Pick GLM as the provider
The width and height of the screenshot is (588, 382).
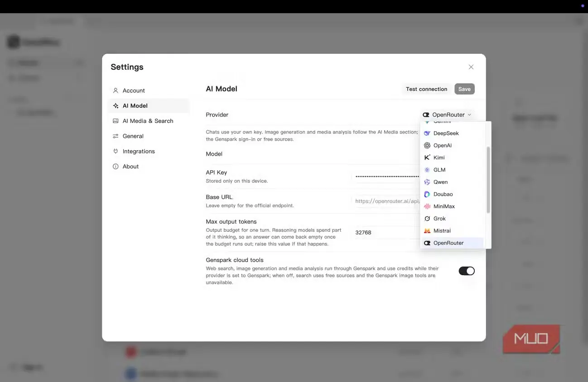453,170
